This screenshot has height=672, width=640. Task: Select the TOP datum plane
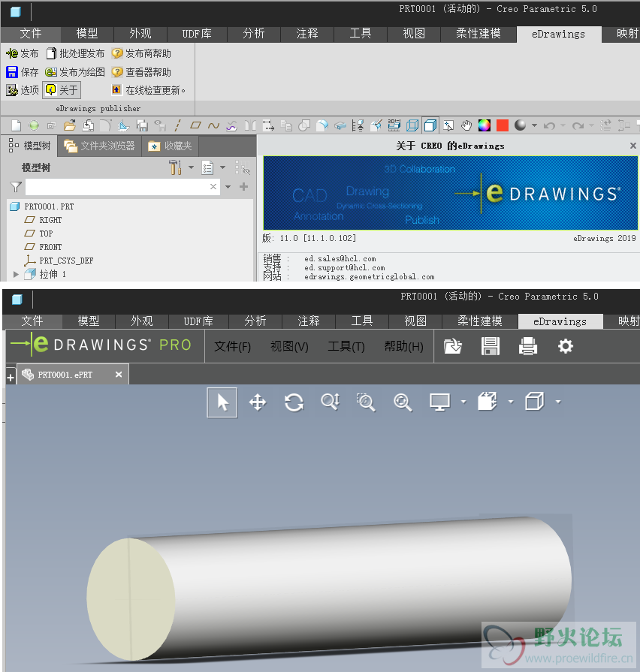coord(38,234)
